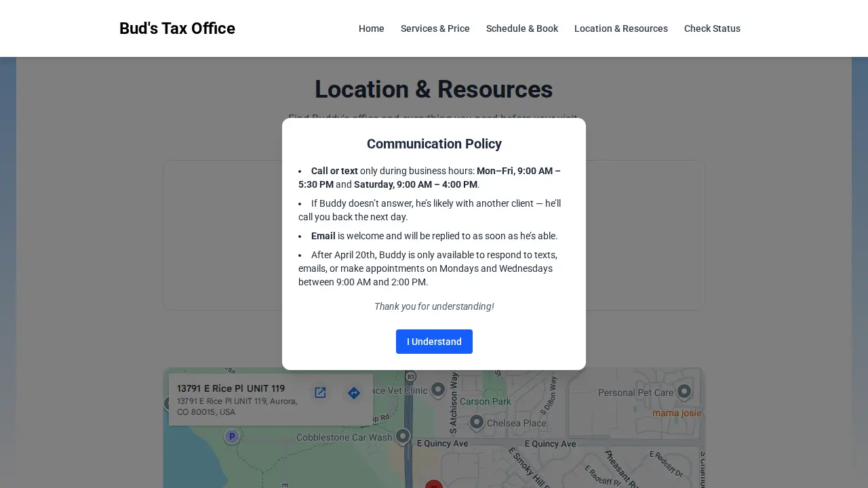Select the 13791 E Rice Pl address heading
Viewport: 868px width, 488px height.
coord(231,388)
